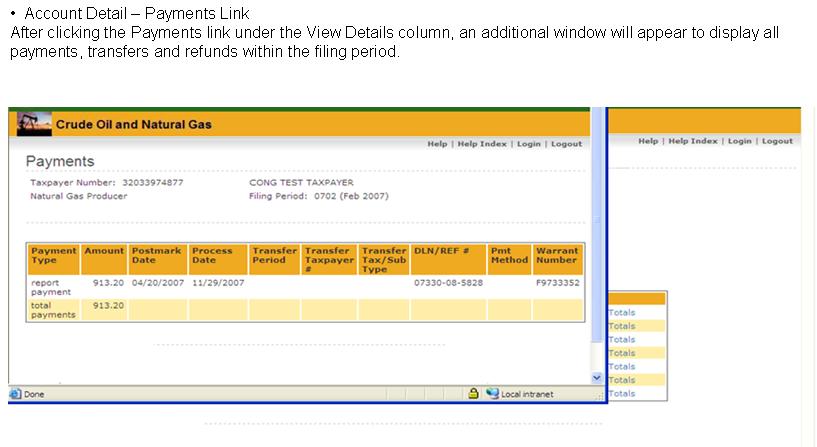817x447 pixels.
Task: Open Help Index in Payments window
Action: coord(482,144)
